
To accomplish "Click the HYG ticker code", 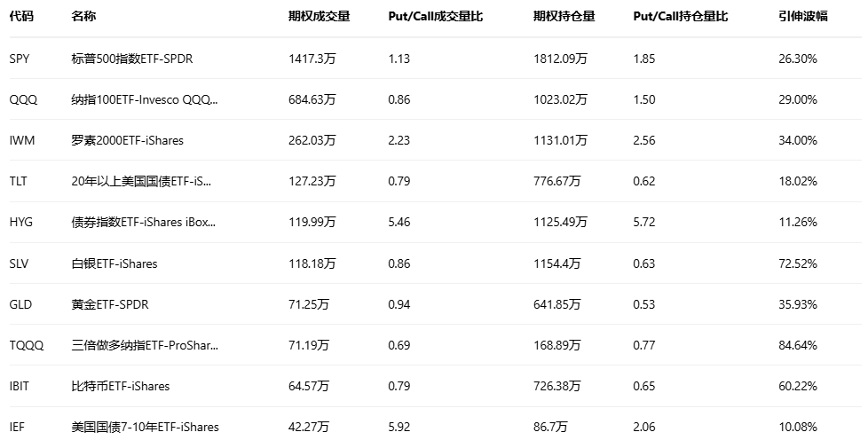I will coord(21,223).
